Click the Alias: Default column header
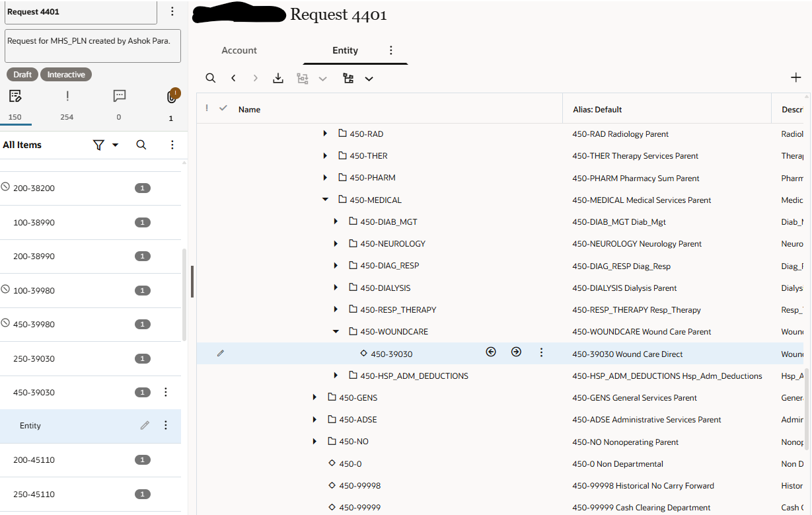 (597, 110)
